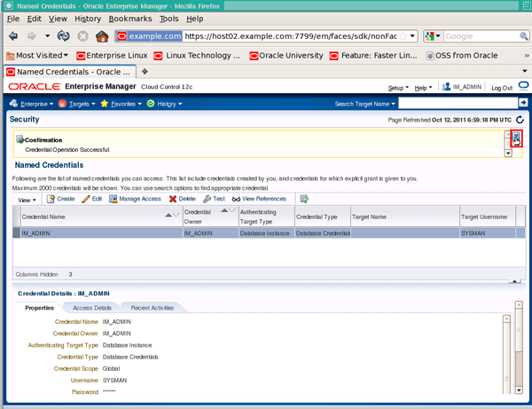Open the Google search engine selector
The width and height of the screenshot is (532, 409).
click(433, 36)
